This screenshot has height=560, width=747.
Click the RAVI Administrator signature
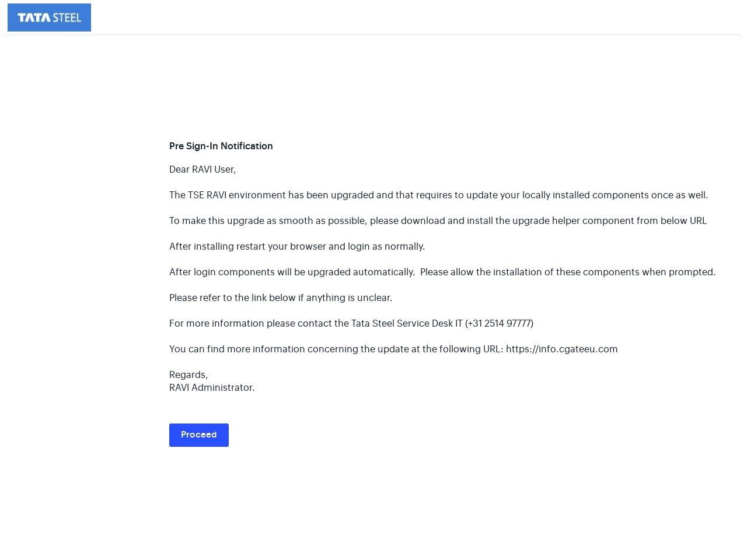pos(211,387)
